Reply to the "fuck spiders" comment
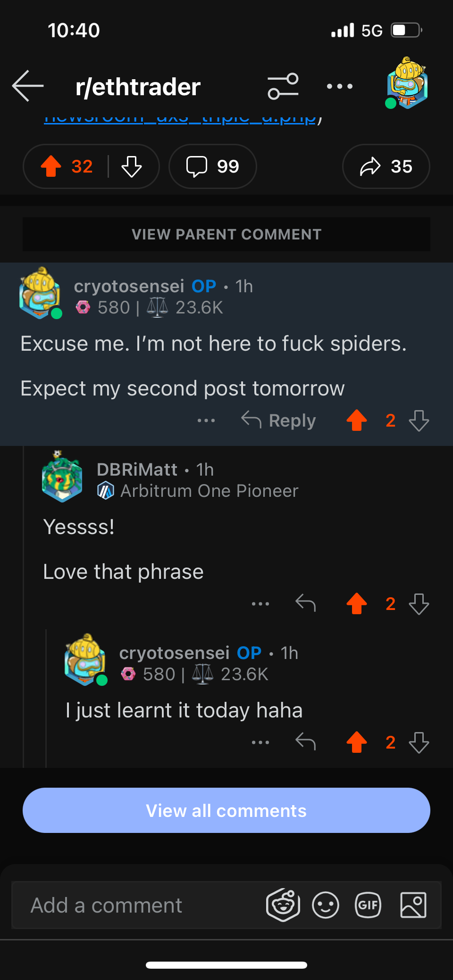Screen dimensions: 453x980 pos(278,420)
